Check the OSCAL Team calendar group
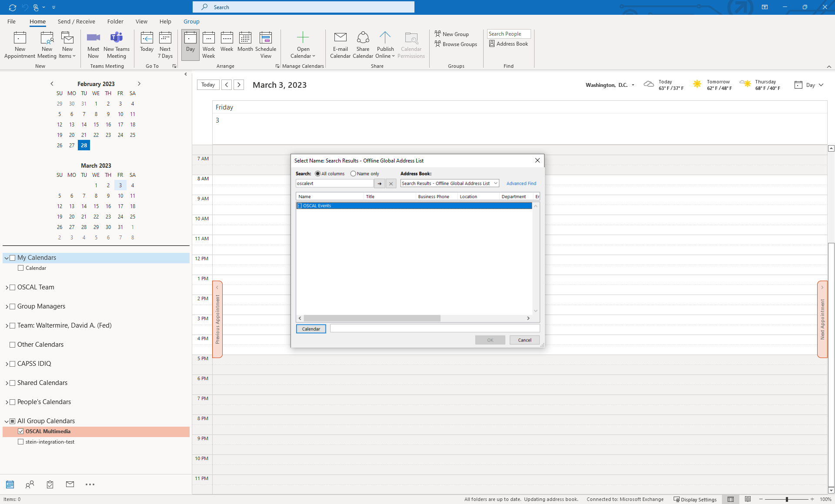The height and width of the screenshot is (504, 835). coord(13,287)
